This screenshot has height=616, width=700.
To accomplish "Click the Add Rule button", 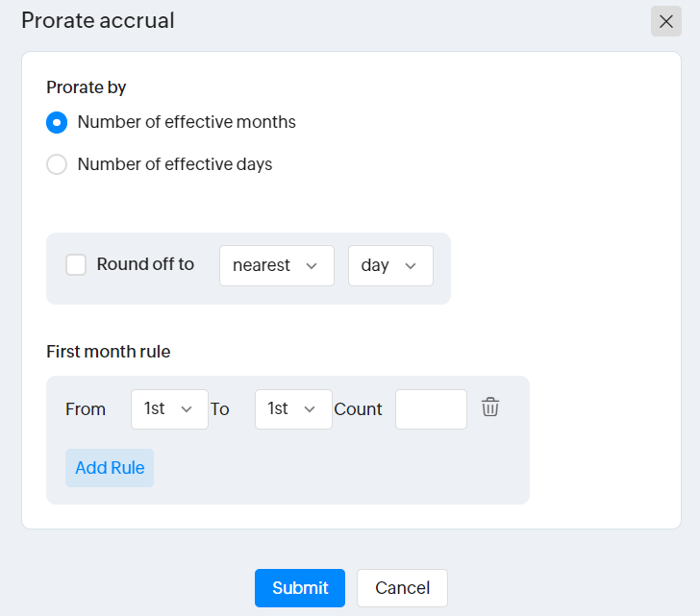I will (x=110, y=468).
